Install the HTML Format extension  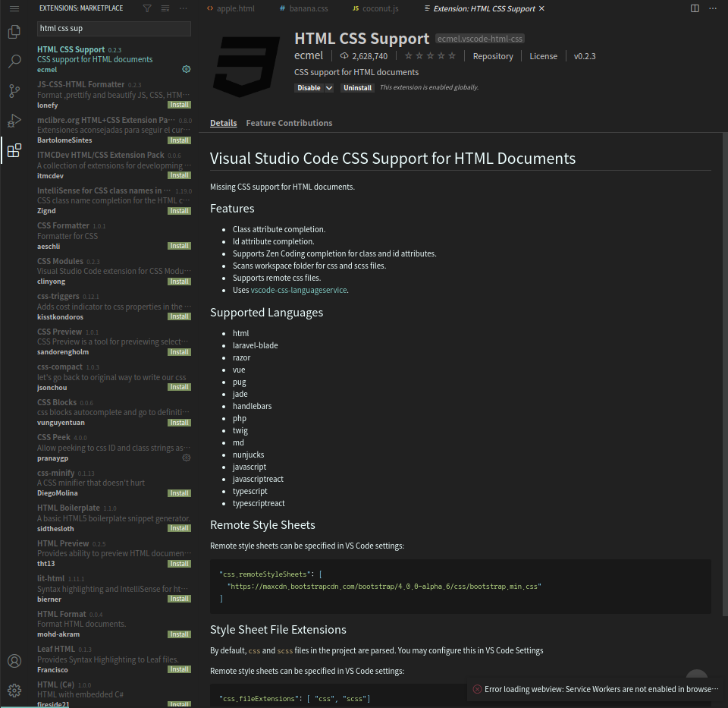[x=179, y=634]
